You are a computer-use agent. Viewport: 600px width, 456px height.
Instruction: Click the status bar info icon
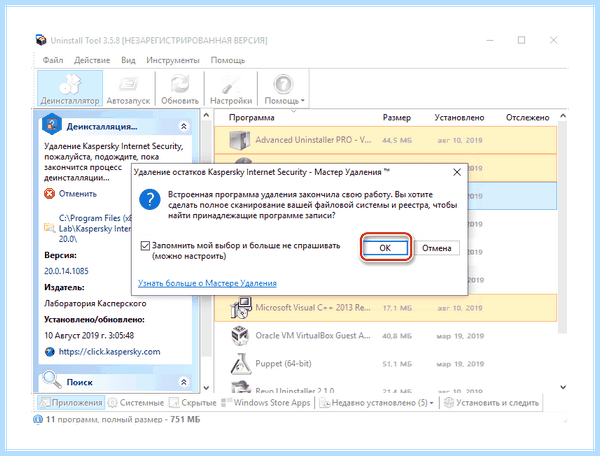tap(38, 419)
